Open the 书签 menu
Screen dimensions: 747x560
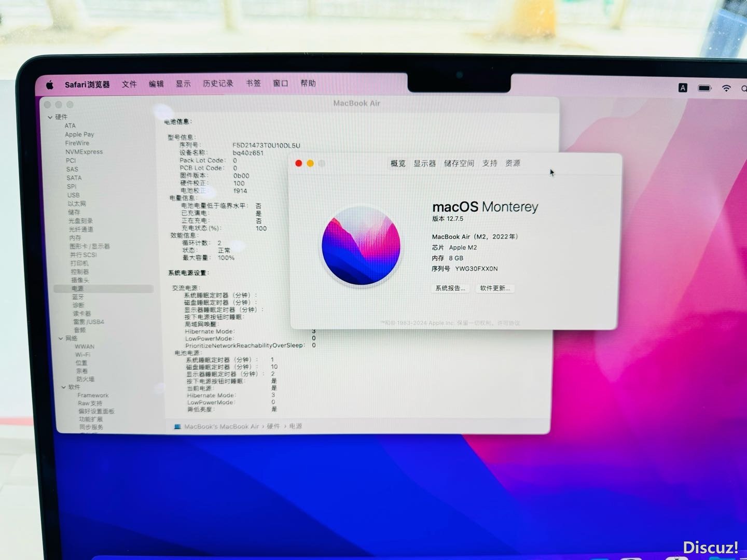point(253,83)
